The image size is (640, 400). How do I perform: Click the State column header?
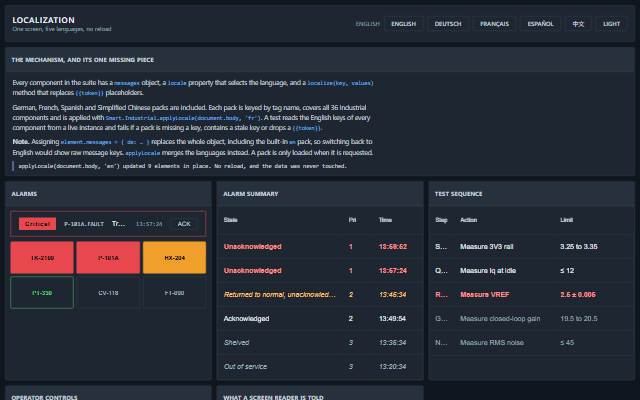(231, 220)
